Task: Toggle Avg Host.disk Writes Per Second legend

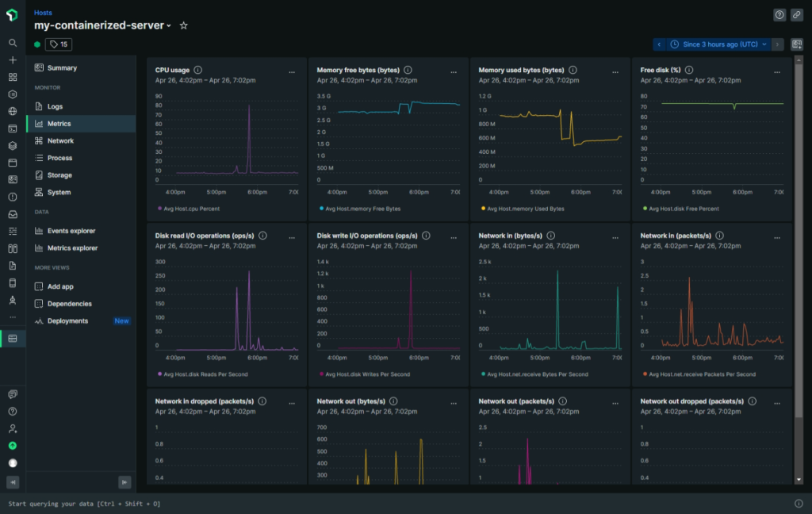Action: (x=365, y=374)
